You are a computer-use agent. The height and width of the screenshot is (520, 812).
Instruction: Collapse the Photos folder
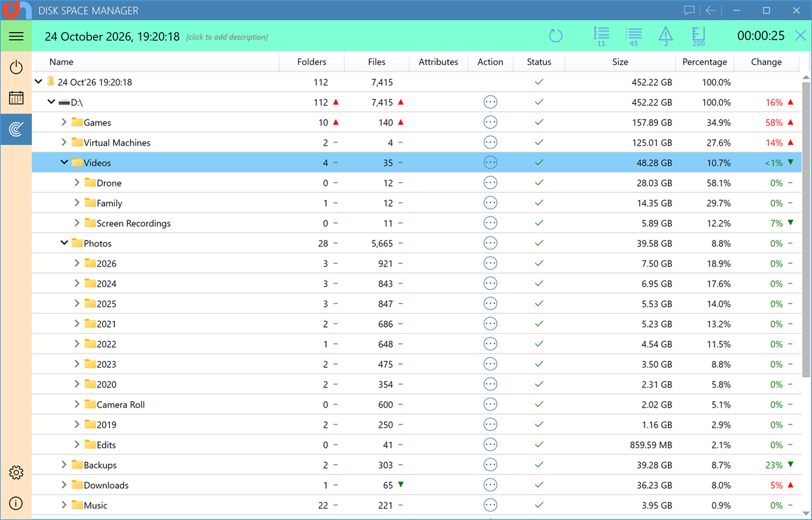[x=64, y=243]
